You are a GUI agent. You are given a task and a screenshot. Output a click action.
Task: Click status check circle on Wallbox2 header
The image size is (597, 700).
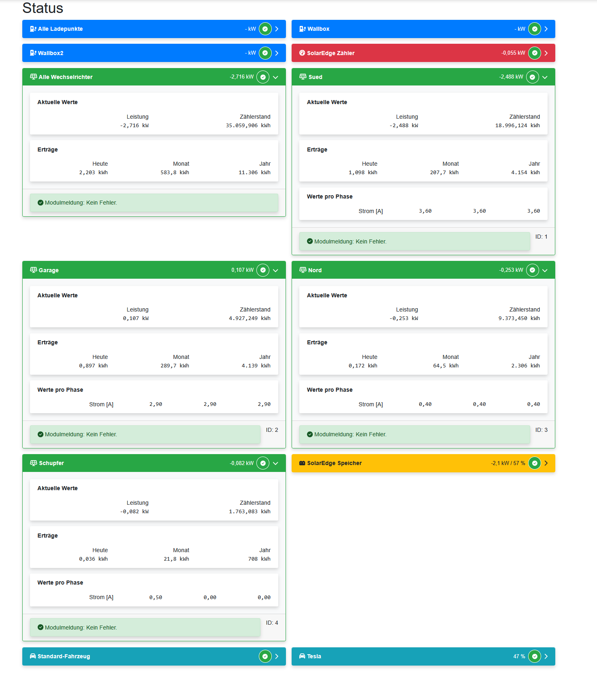click(265, 53)
